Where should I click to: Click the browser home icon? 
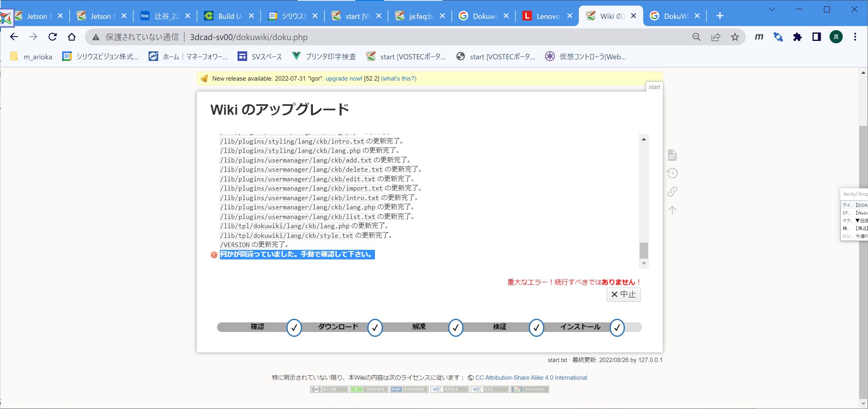point(72,37)
